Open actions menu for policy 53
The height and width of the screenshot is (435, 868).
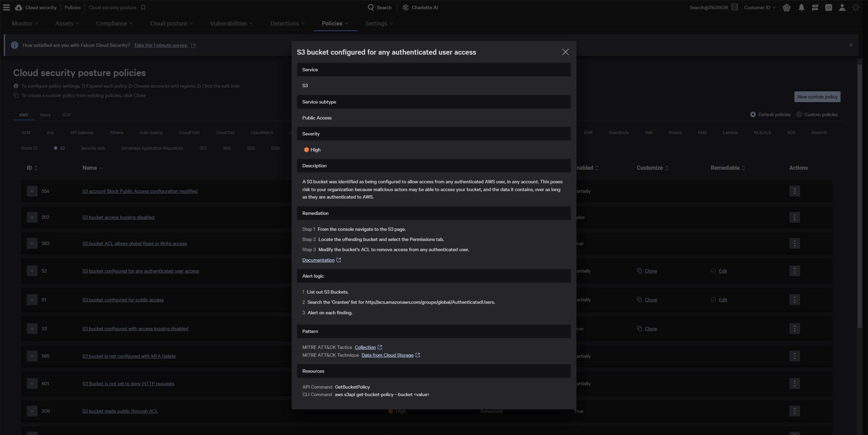pos(794,328)
